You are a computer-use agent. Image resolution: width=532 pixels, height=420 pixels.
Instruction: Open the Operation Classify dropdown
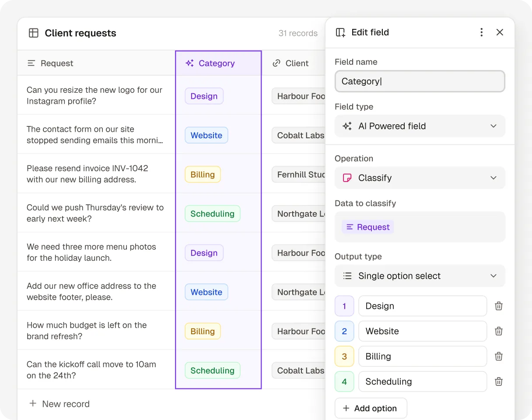point(420,178)
